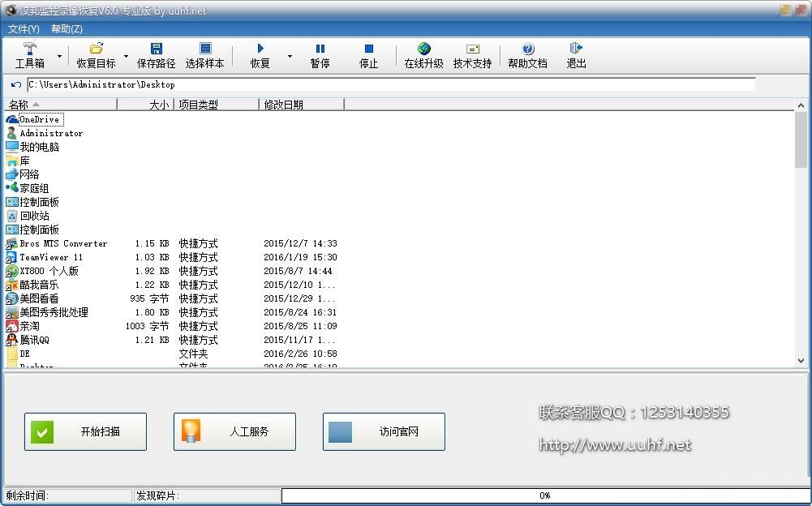This screenshot has height=506, width=812.
Task: Click the path field showing Desktop
Action: 391,84
